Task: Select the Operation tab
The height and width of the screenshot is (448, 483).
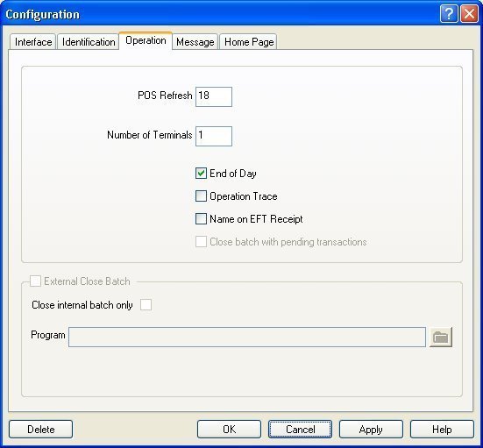Action: click(x=146, y=40)
